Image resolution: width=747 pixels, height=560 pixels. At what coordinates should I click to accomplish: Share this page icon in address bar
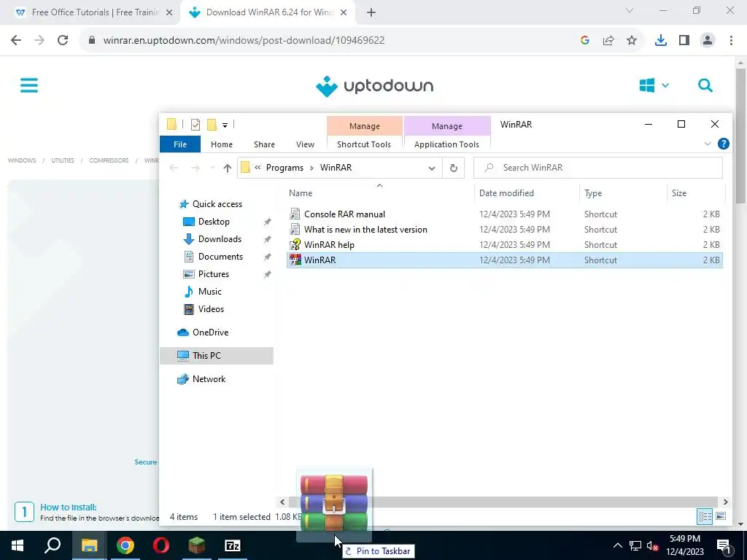click(x=608, y=41)
